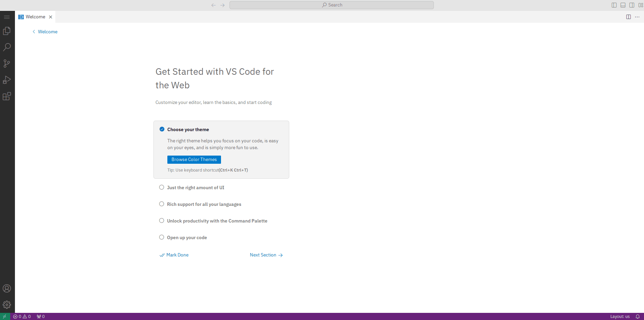644x320 pixels.
Task: Open the Explorer in the activity bar
Action: pyautogui.click(x=7, y=31)
